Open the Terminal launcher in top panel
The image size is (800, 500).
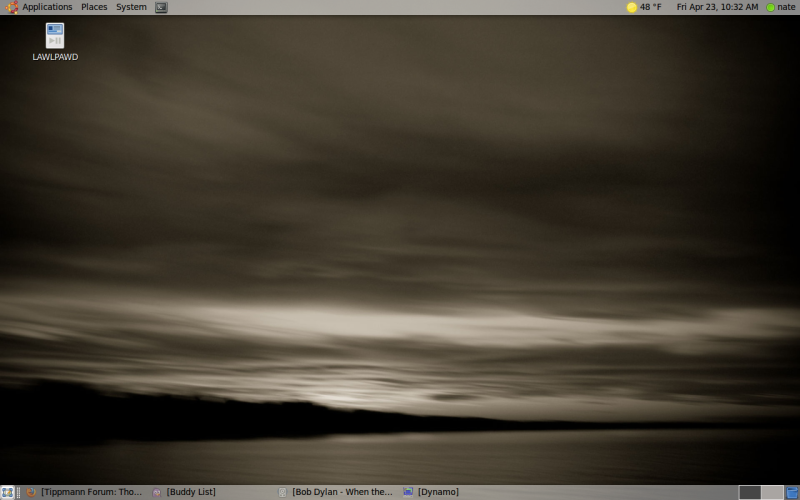[x=161, y=7]
